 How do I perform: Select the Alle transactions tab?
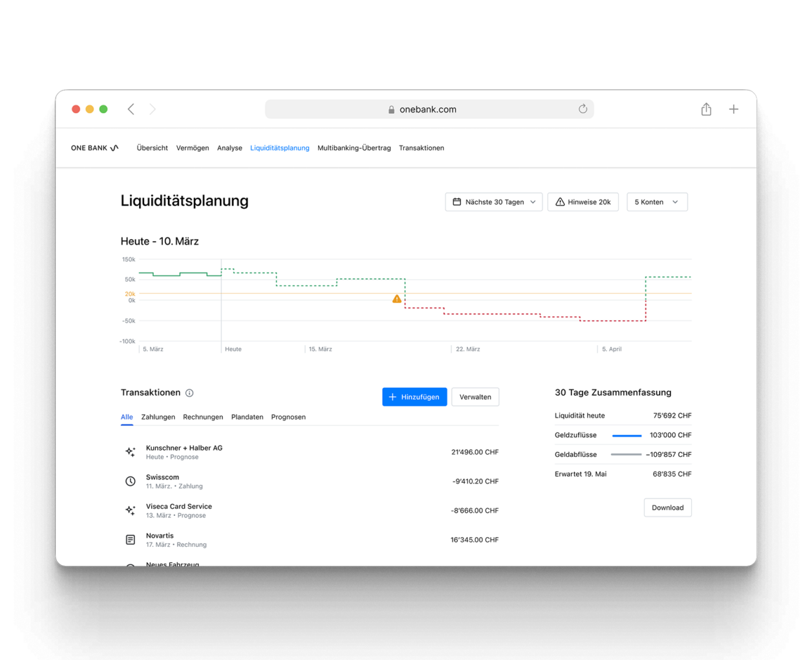tap(127, 418)
